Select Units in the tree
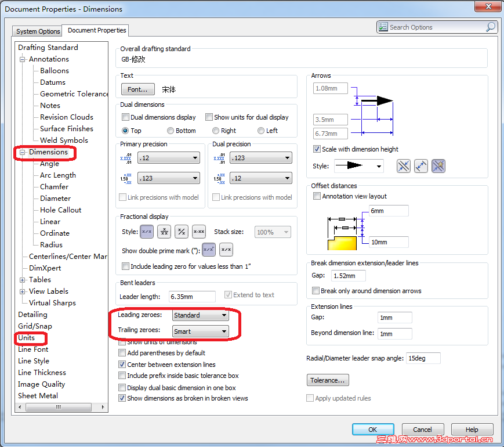The height and width of the screenshot is (447, 504). pos(26,338)
